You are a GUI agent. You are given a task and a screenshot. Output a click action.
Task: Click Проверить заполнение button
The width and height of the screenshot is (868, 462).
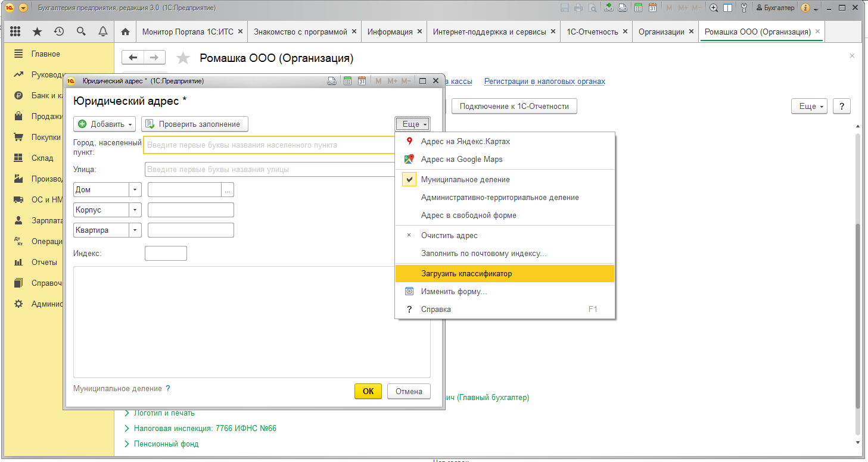(195, 124)
